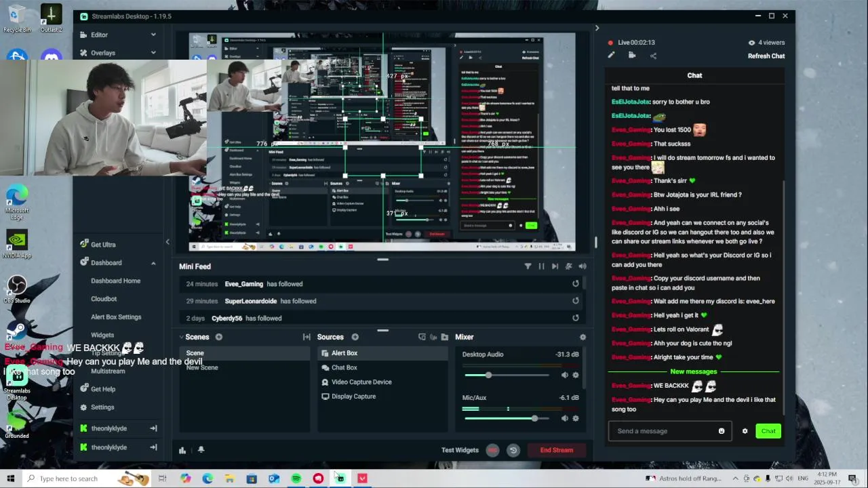
Task: Focus the Send a message field
Action: coord(670,431)
